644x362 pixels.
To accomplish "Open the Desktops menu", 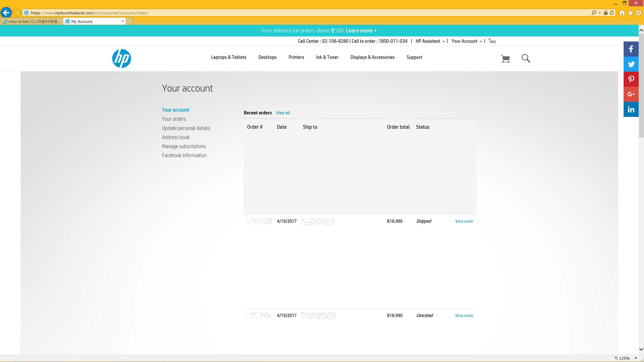I will click(x=267, y=57).
